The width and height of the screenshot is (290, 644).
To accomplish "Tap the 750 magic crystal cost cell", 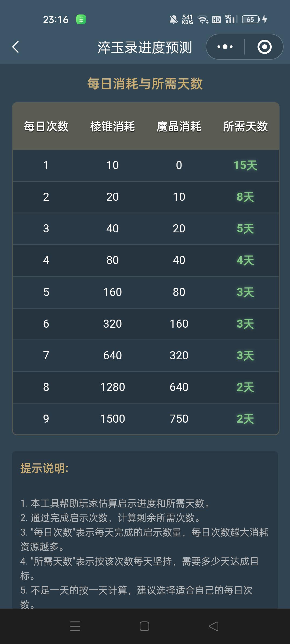I will pos(179,419).
